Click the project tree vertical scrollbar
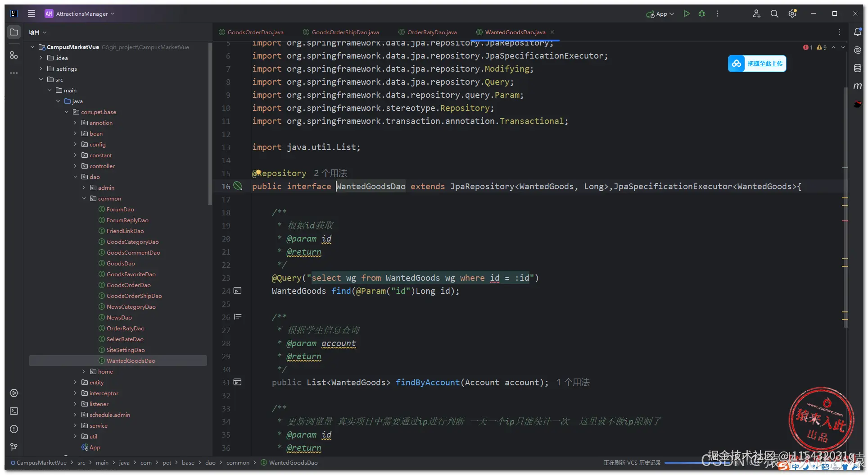The height and width of the screenshot is (475, 868). (x=210, y=124)
